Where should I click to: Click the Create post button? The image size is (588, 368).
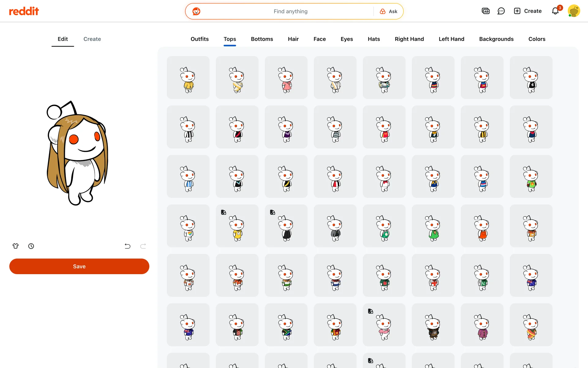(x=528, y=11)
